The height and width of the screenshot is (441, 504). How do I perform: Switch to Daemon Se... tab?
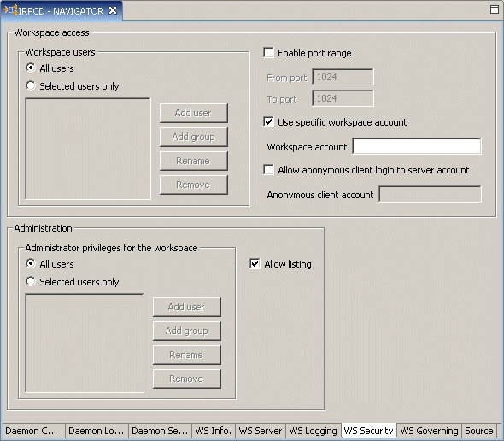click(160, 431)
